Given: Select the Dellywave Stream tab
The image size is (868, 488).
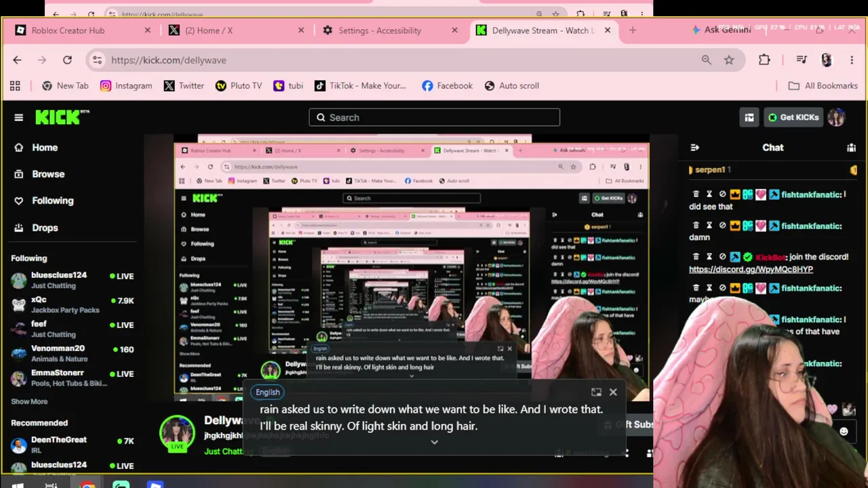Looking at the screenshot, I should 542,30.
